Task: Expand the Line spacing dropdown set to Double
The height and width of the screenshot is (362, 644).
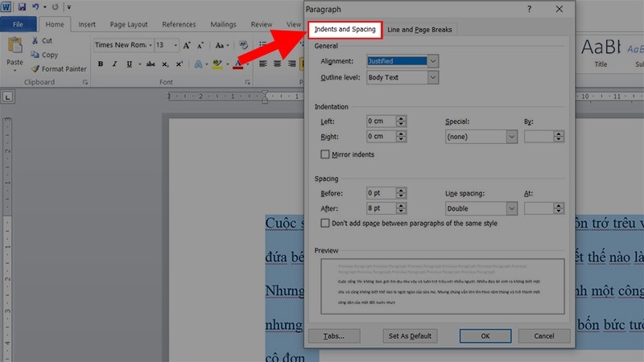Action: click(511, 208)
